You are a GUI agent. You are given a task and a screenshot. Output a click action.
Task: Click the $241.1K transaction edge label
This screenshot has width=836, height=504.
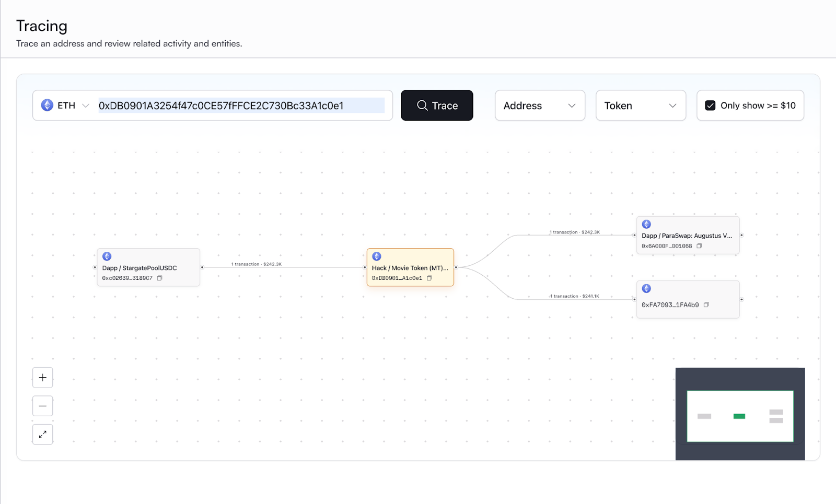click(x=574, y=296)
